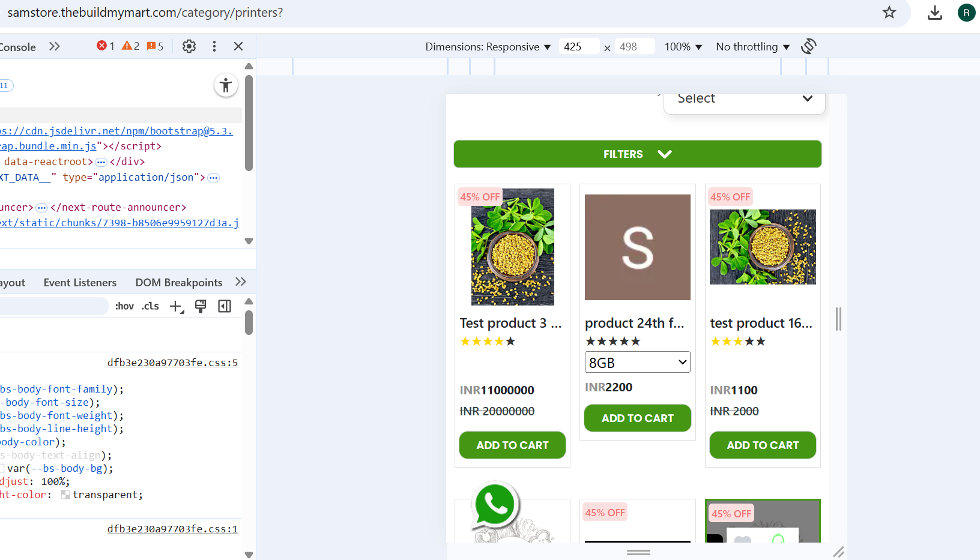Click the yellow warning count indicator

pos(130,46)
